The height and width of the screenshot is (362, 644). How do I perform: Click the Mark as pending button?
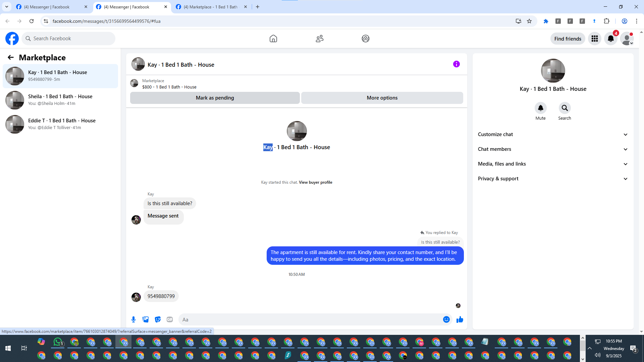pyautogui.click(x=215, y=98)
